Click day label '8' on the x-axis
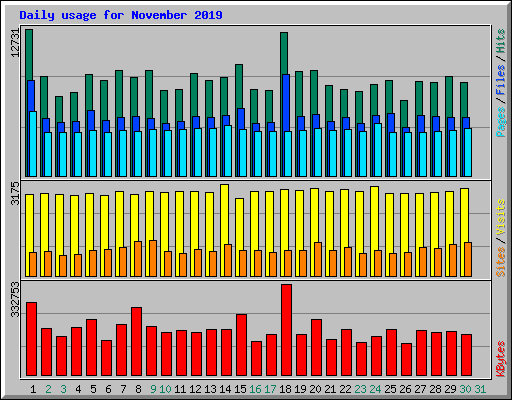 138,389
